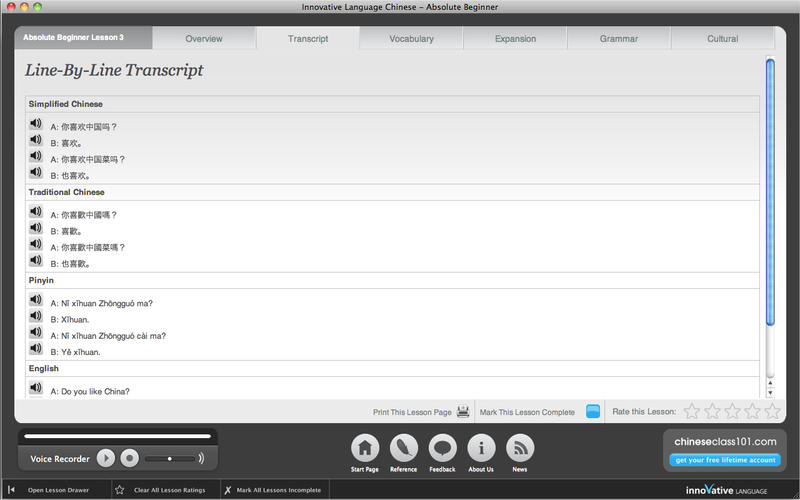This screenshot has height=500, width=800.
Task: Switch to the Grammar tab
Action: 619,38
